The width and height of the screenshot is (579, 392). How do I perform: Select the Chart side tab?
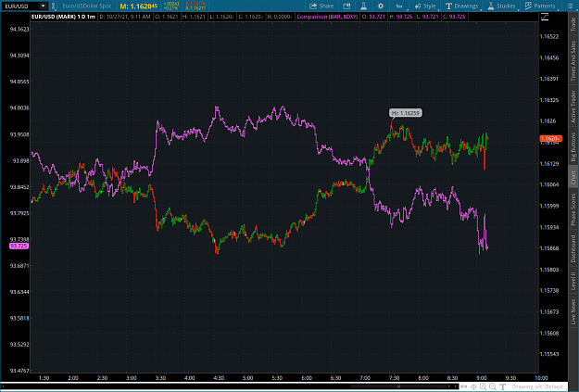pos(573,178)
